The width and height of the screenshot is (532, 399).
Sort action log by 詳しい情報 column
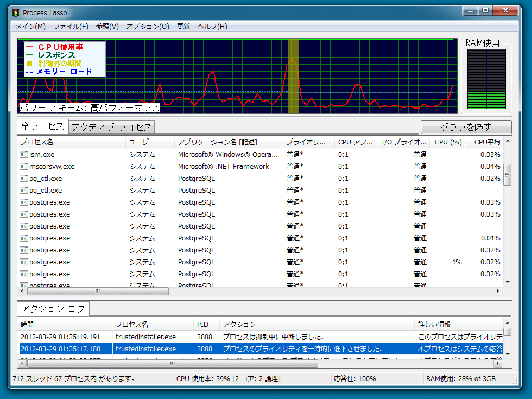point(459,325)
